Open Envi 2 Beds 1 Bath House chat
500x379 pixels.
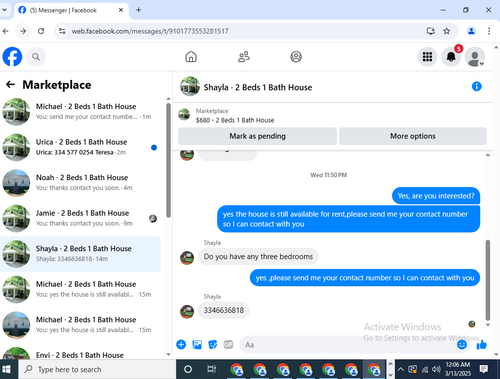click(x=80, y=353)
